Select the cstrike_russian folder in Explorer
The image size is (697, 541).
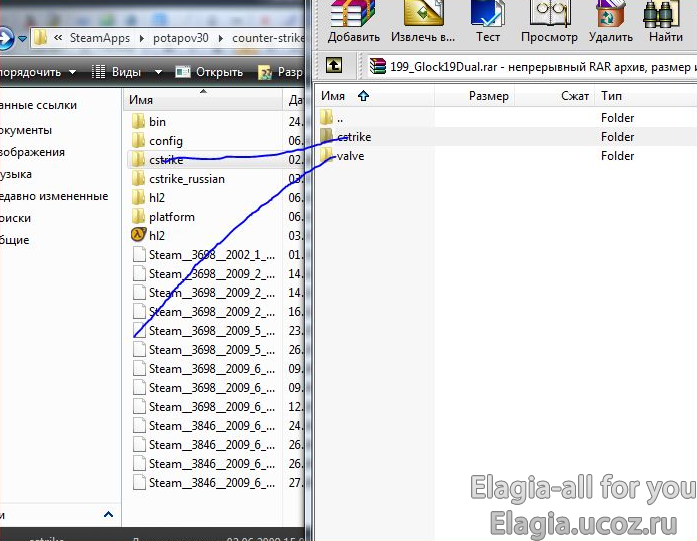coord(187,179)
